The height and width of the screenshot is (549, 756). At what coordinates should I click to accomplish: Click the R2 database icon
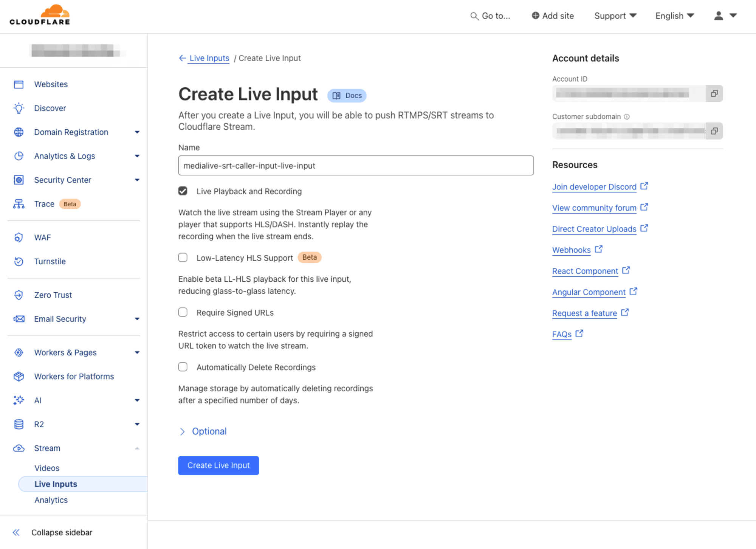tap(19, 424)
